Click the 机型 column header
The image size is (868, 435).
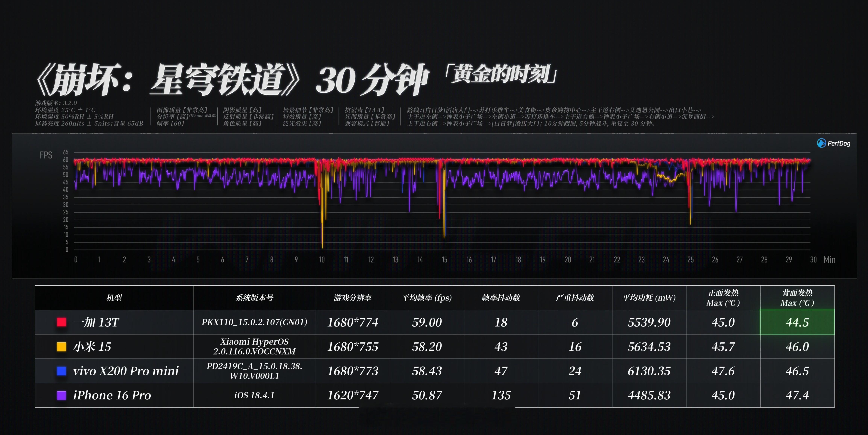click(114, 298)
